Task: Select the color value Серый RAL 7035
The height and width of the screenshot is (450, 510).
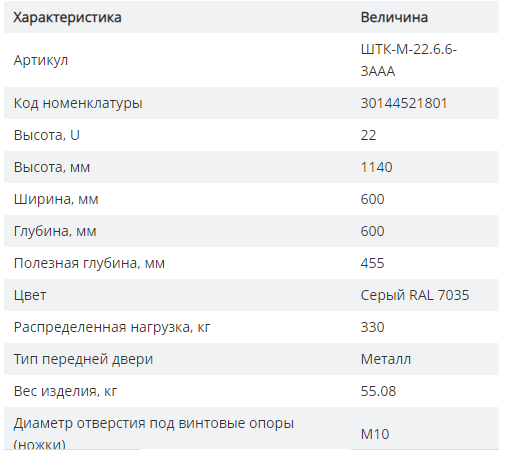Action: (415, 295)
